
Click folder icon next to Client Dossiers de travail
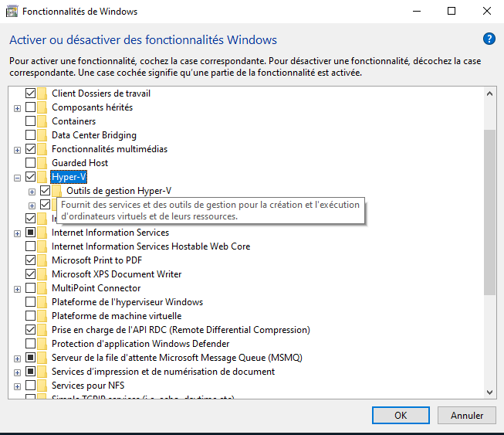42,93
